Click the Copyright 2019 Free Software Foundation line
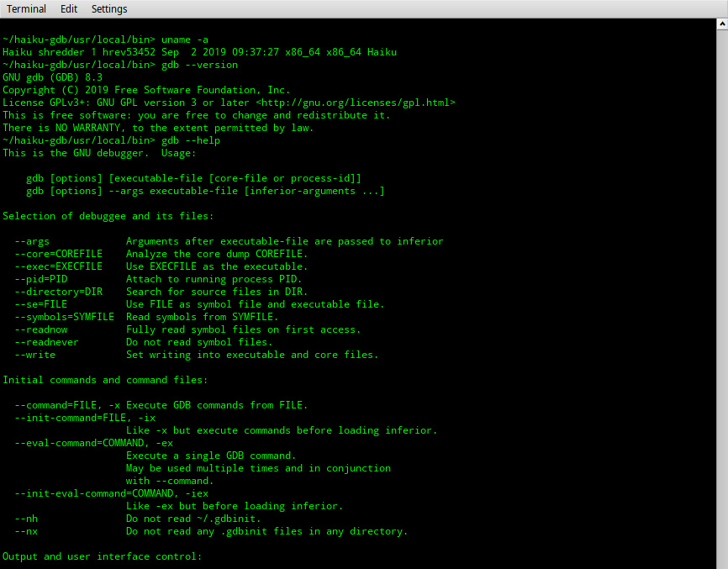 coord(146,90)
